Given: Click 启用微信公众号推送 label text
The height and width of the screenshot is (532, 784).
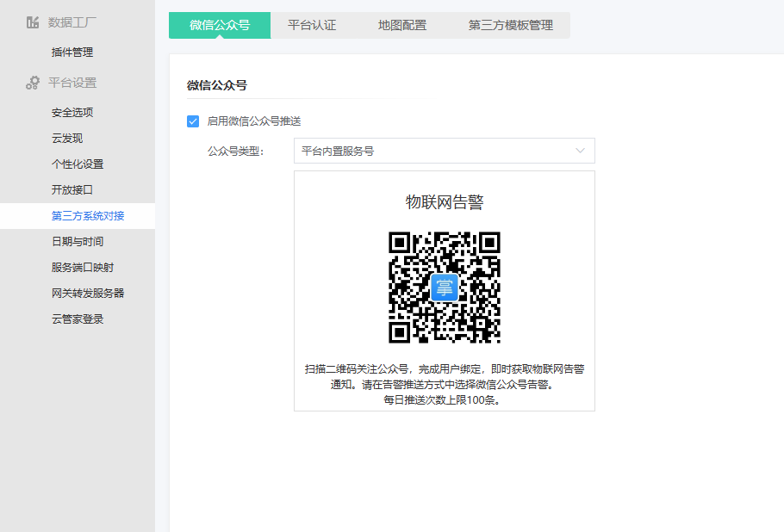Looking at the screenshot, I should coord(254,121).
